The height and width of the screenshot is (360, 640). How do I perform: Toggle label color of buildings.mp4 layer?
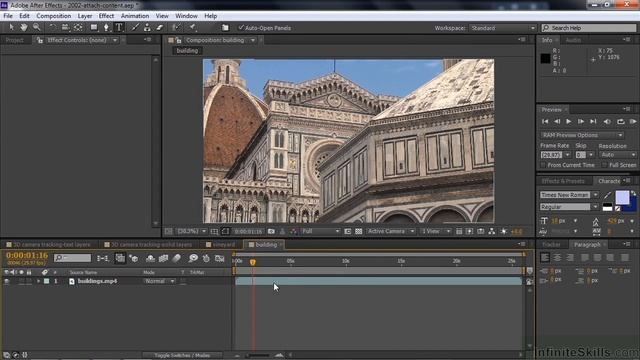(47, 281)
